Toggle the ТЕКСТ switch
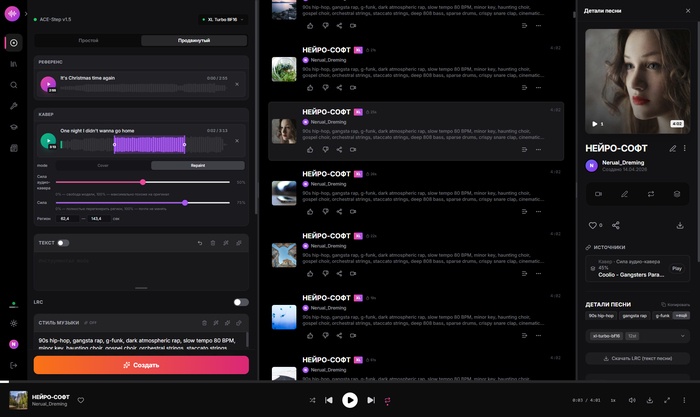The width and height of the screenshot is (700, 417). (63, 243)
